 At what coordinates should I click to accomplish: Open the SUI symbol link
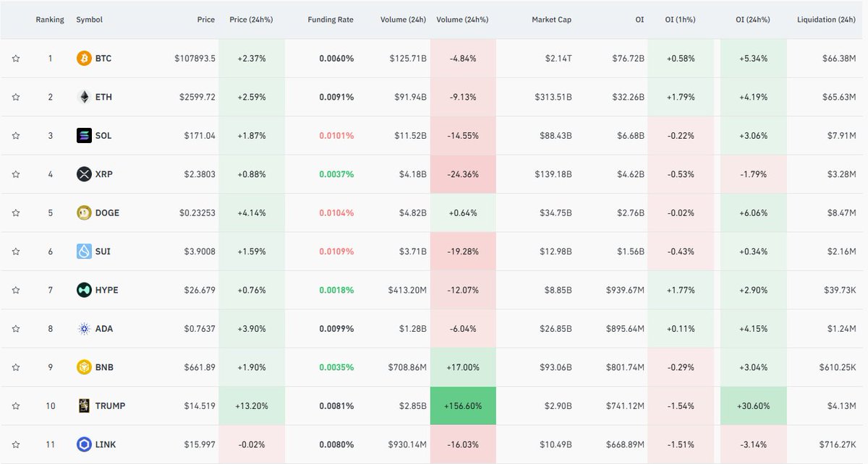click(103, 252)
